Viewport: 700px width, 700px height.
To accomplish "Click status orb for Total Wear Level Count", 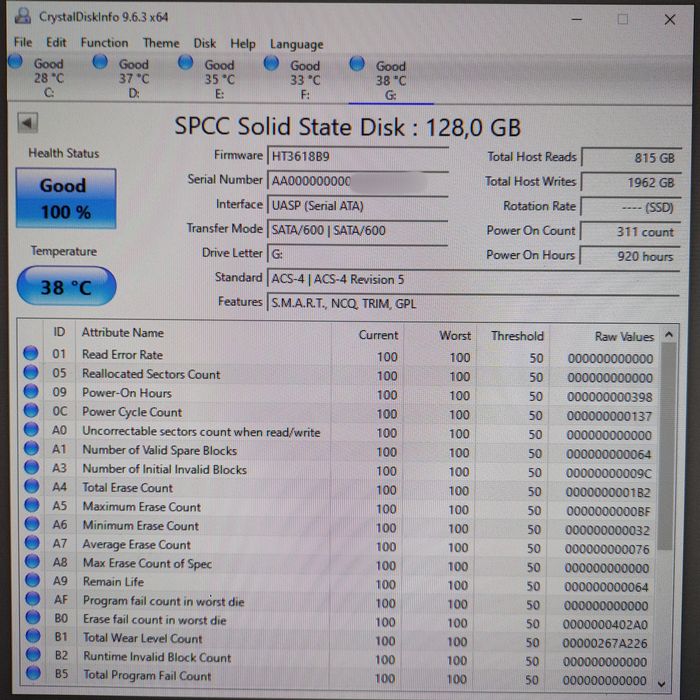I will tap(33, 636).
